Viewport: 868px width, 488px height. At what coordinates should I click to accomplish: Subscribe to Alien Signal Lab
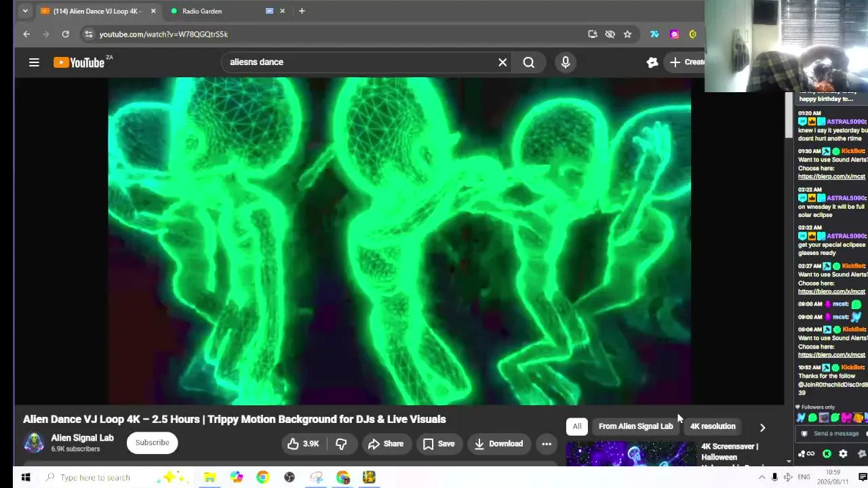point(152,443)
